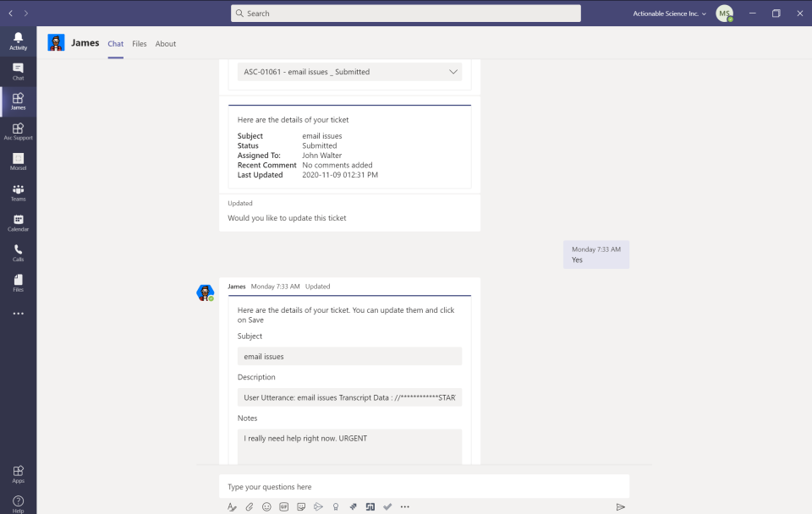Open message formatting options
This screenshot has width=812, height=514.
point(231,506)
